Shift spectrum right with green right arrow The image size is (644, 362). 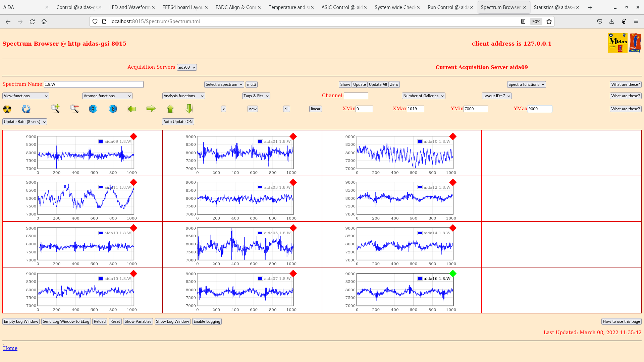tap(151, 109)
